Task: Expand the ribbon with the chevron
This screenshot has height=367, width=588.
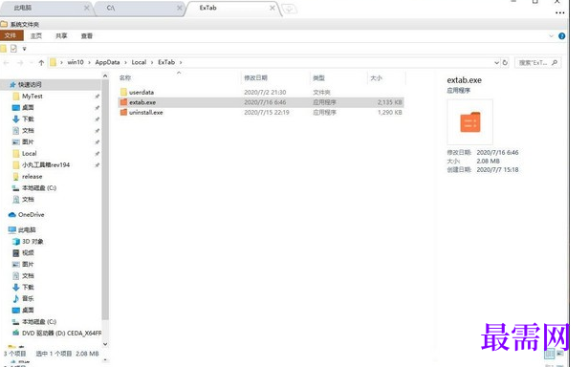Action: (x=552, y=36)
